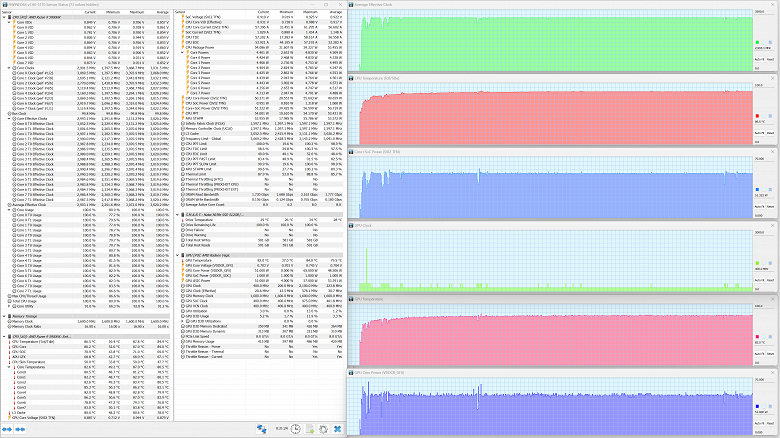
Task: Click the thermometer icon beside CPU SOC row
Action: [9, 352]
